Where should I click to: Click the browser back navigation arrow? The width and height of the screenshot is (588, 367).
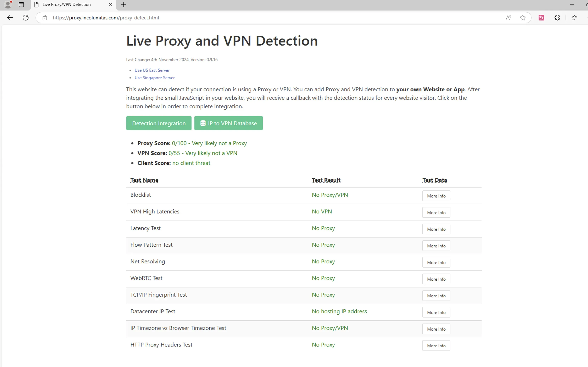click(x=9, y=17)
